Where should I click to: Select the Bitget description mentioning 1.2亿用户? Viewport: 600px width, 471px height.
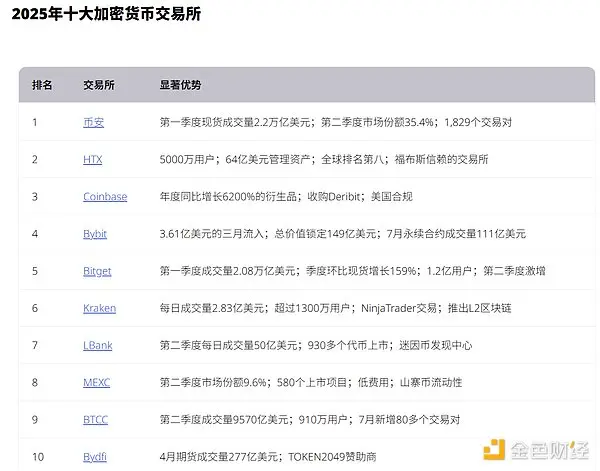tap(352, 271)
